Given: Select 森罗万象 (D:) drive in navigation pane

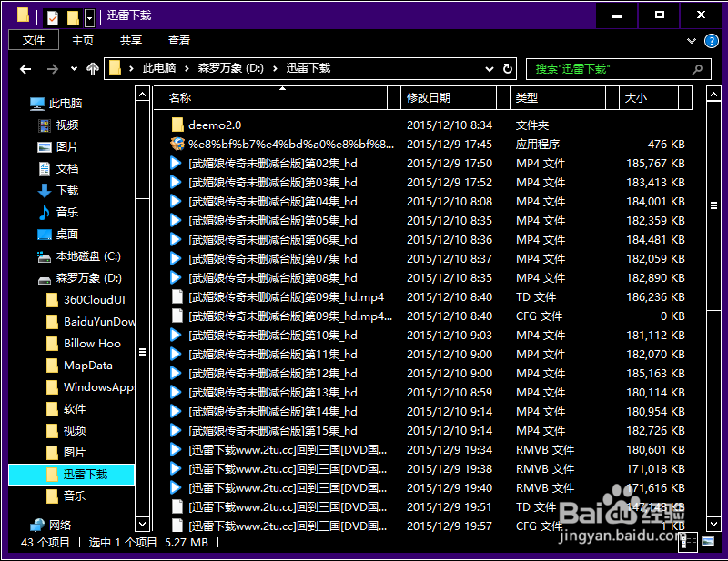Looking at the screenshot, I should click(x=79, y=278).
